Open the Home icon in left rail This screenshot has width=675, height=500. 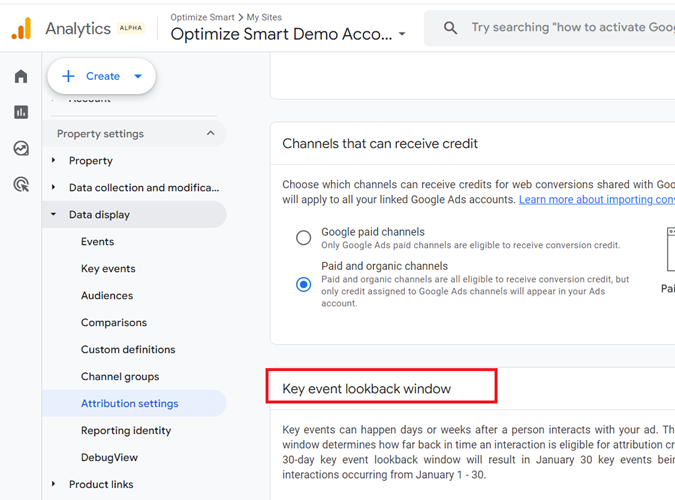click(x=21, y=76)
